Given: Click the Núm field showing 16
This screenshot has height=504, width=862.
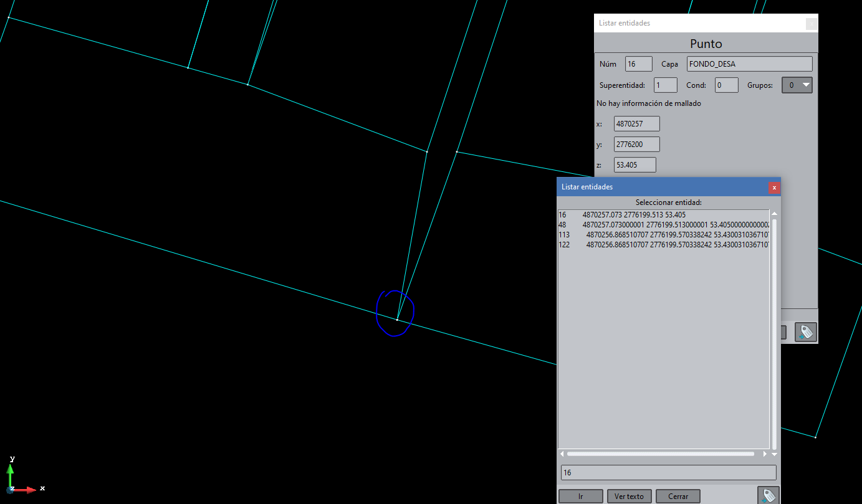Looking at the screenshot, I should (639, 64).
